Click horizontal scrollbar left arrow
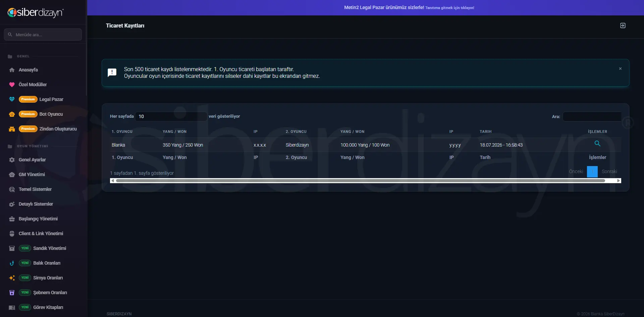Image resolution: width=644 pixels, height=317 pixels. pyautogui.click(x=113, y=180)
